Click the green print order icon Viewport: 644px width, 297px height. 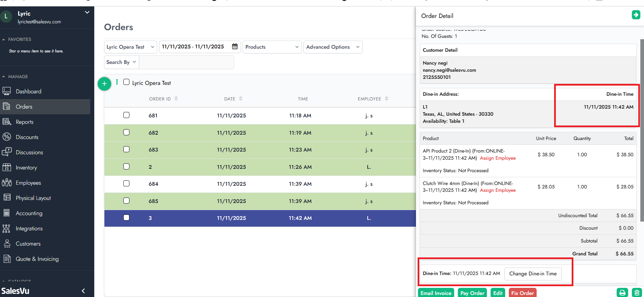click(x=622, y=293)
